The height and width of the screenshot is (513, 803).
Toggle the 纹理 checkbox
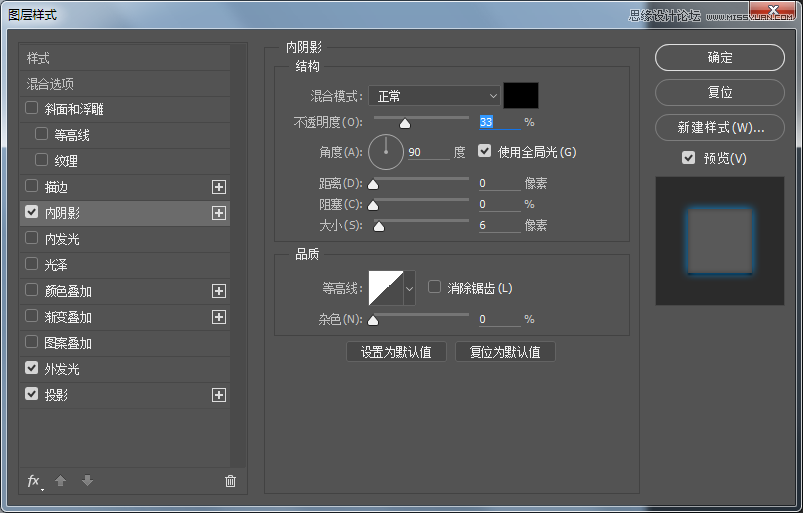(x=41, y=160)
